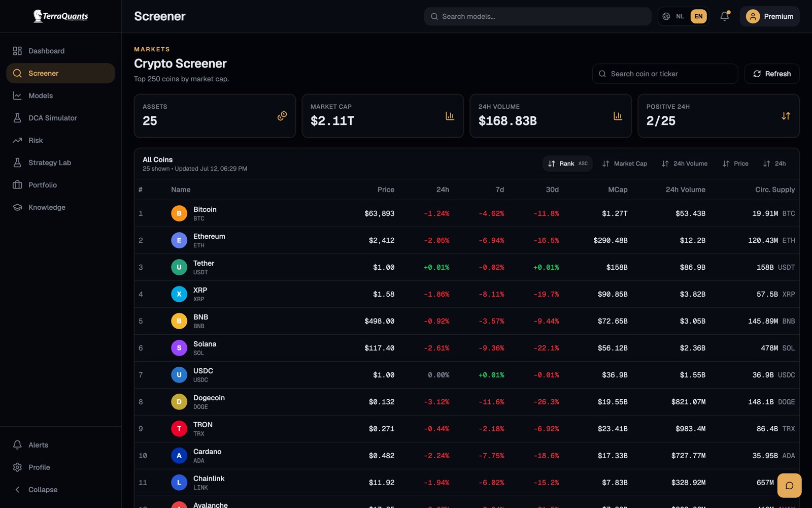This screenshot has height=508, width=812.
Task: Click the XRP coin icon
Action: (x=179, y=294)
